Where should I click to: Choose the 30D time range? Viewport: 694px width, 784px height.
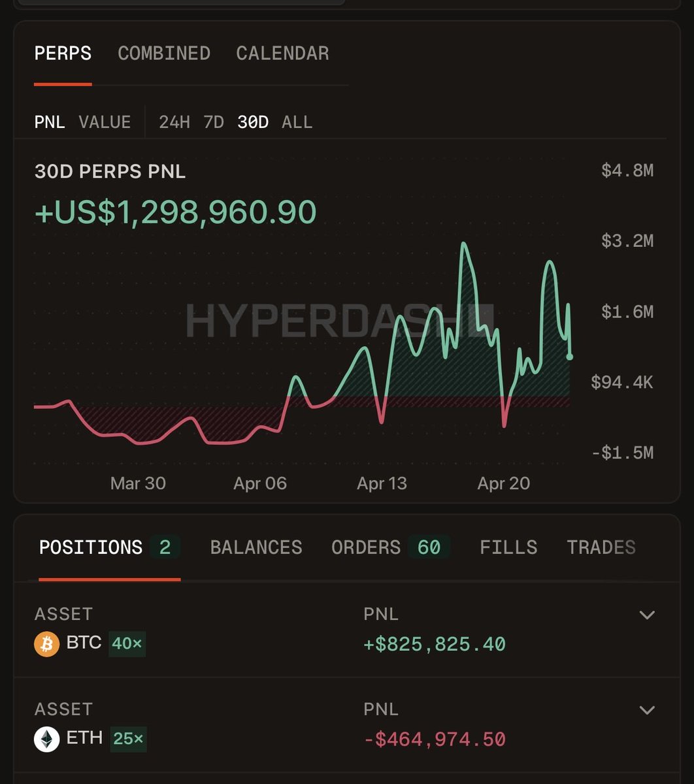253,122
